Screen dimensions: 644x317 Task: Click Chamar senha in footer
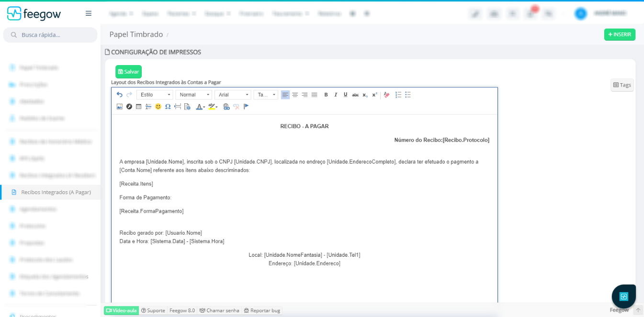tap(219, 310)
